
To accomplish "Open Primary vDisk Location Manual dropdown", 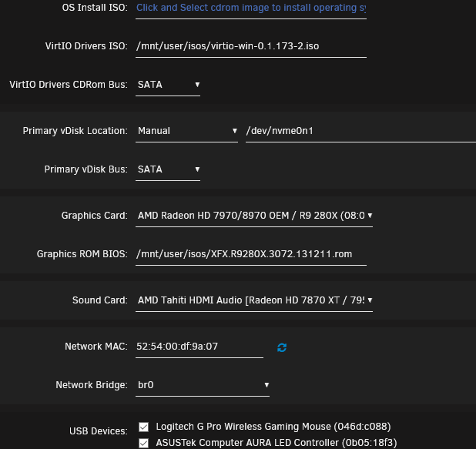I will pos(186,131).
